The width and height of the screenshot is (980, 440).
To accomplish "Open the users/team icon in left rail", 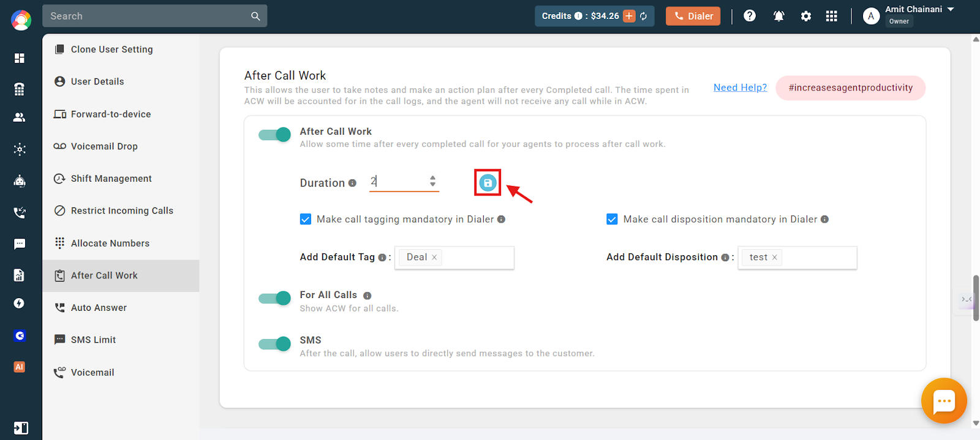I will coord(20,117).
